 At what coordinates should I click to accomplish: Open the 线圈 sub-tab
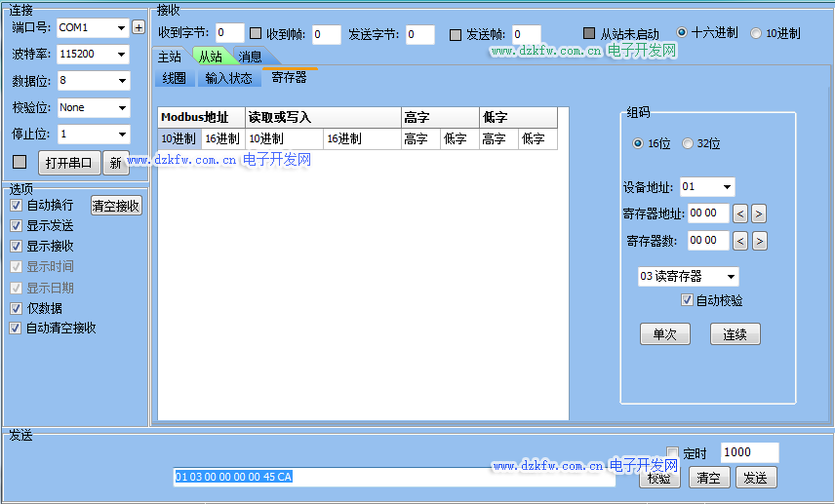[x=175, y=77]
